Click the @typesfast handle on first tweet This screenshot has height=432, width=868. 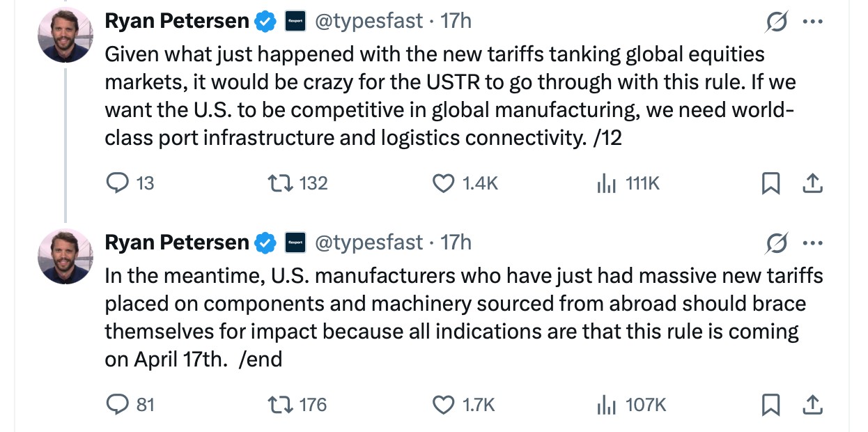pos(369,22)
